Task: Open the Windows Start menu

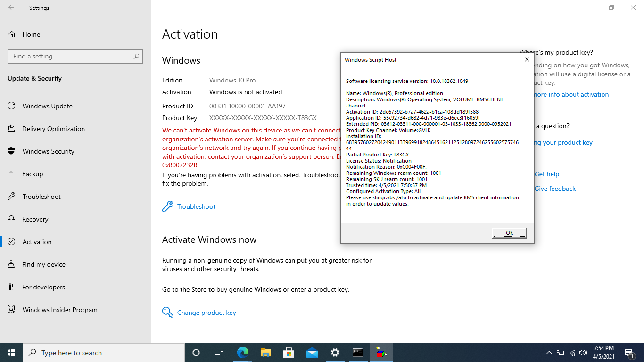Action: (11, 353)
